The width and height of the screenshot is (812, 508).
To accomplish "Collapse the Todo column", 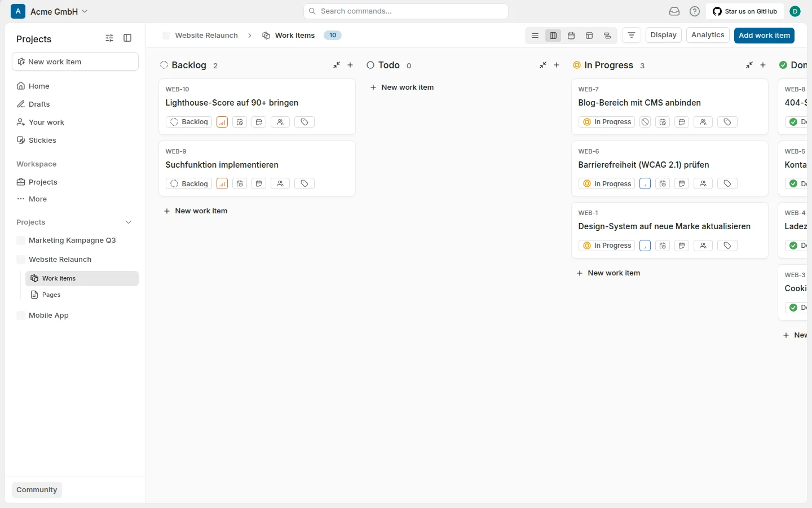I will point(543,65).
